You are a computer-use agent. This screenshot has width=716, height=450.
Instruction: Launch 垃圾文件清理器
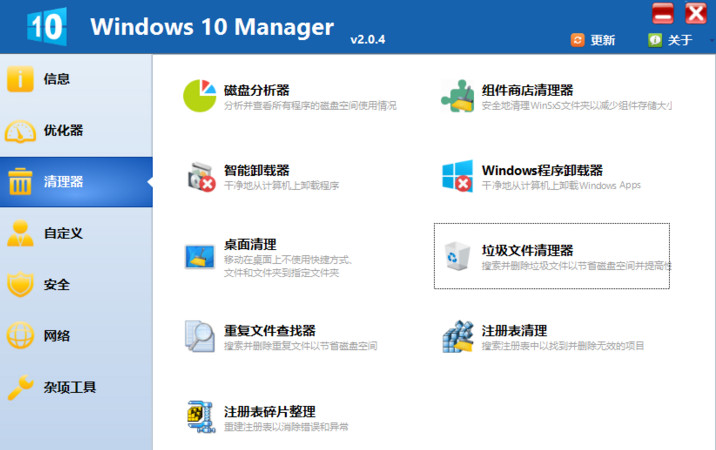tap(527, 250)
